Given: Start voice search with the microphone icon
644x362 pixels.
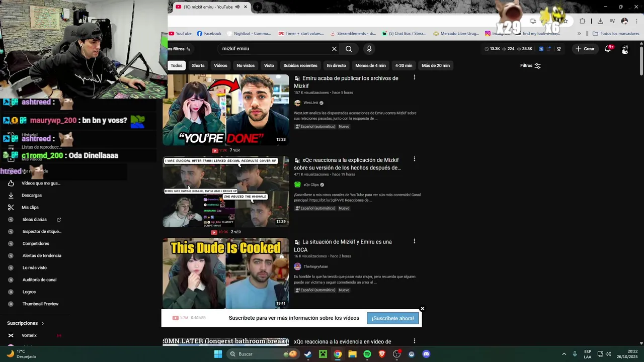Looking at the screenshot, I should 369,49.
